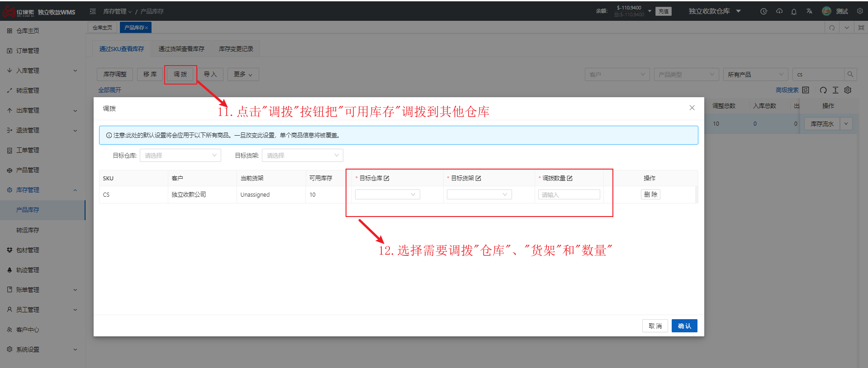Viewport: 868px width, 368px height.
Task: Click the language translation icon
Action: (809, 11)
